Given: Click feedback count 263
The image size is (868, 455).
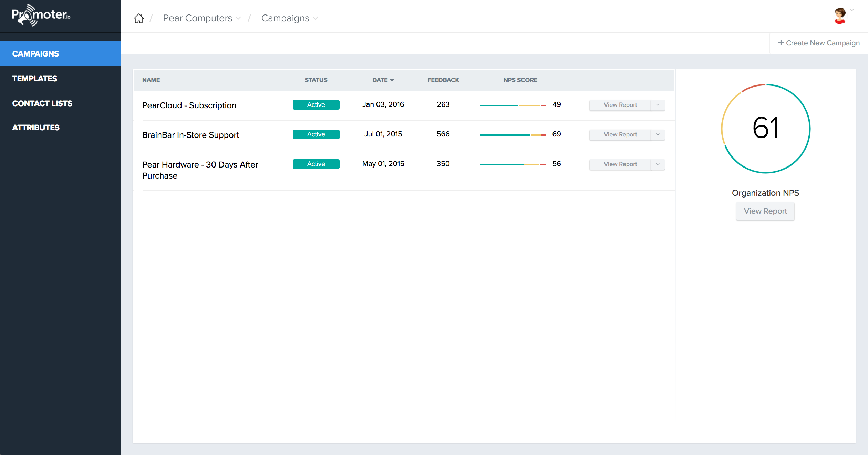Looking at the screenshot, I should pyautogui.click(x=443, y=104).
